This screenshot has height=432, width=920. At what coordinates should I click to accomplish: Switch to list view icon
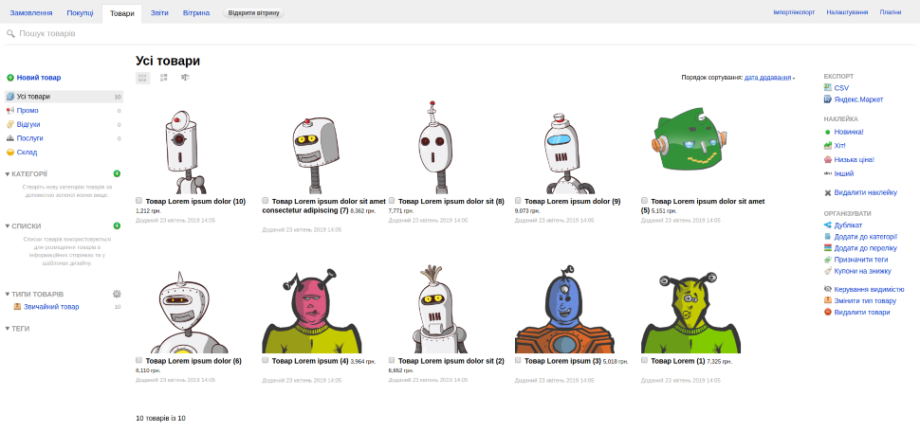pyautogui.click(x=164, y=77)
